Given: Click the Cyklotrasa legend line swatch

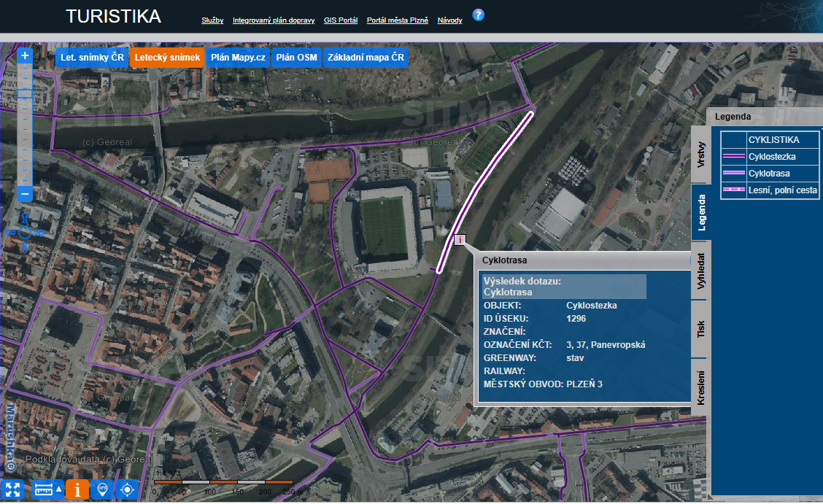Looking at the screenshot, I should pyautogui.click(x=734, y=173).
